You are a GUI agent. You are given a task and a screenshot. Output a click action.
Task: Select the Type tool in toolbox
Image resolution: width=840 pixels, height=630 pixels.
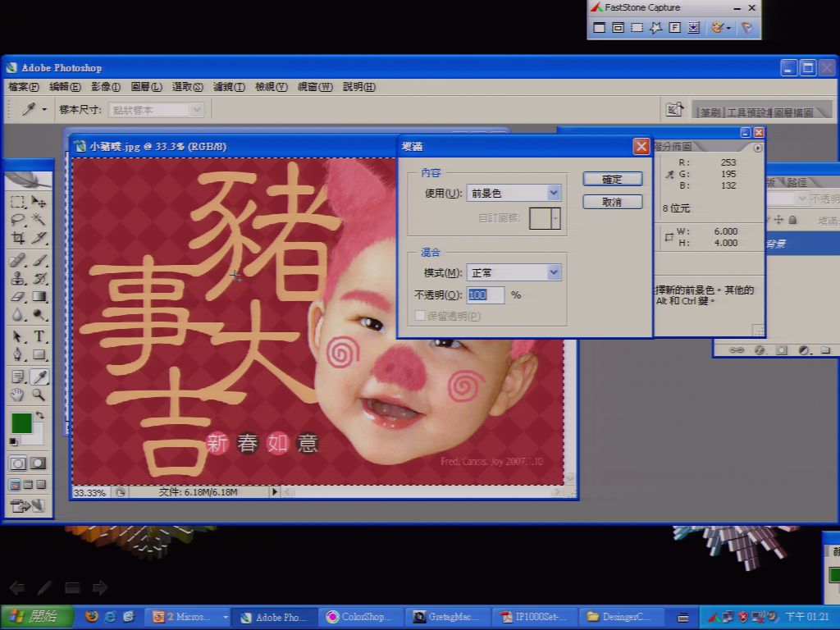(39, 336)
